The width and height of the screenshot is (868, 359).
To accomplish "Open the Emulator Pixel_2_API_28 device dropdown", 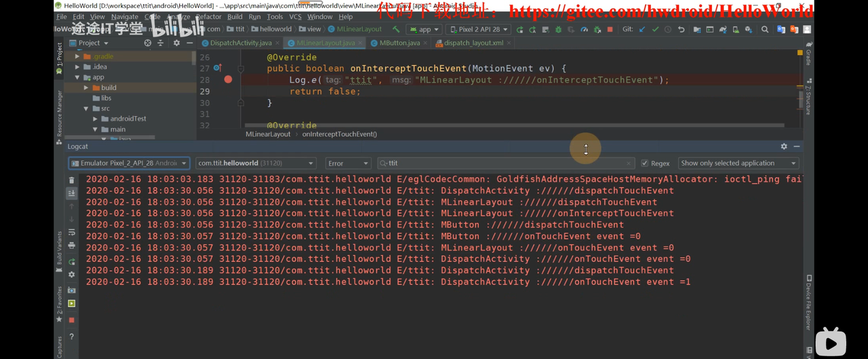I will pos(129,164).
